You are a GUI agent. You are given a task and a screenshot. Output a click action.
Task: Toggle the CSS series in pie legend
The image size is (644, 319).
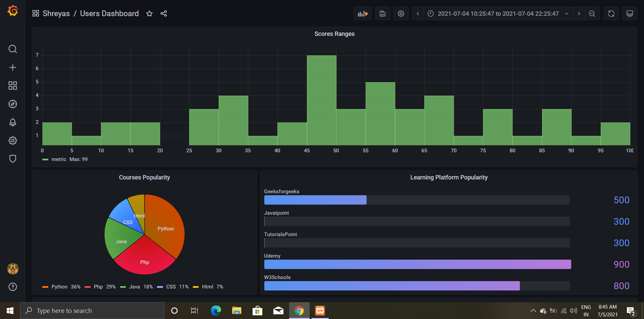click(171, 286)
